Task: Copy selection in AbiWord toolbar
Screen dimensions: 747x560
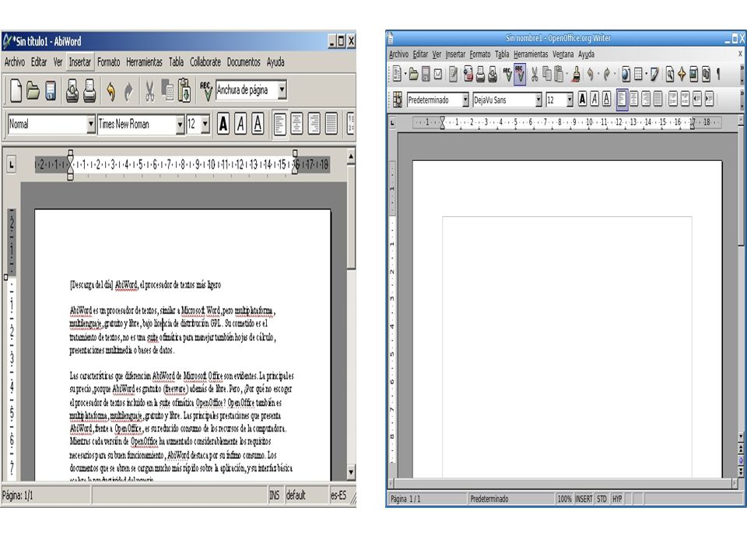Action: 167,90
